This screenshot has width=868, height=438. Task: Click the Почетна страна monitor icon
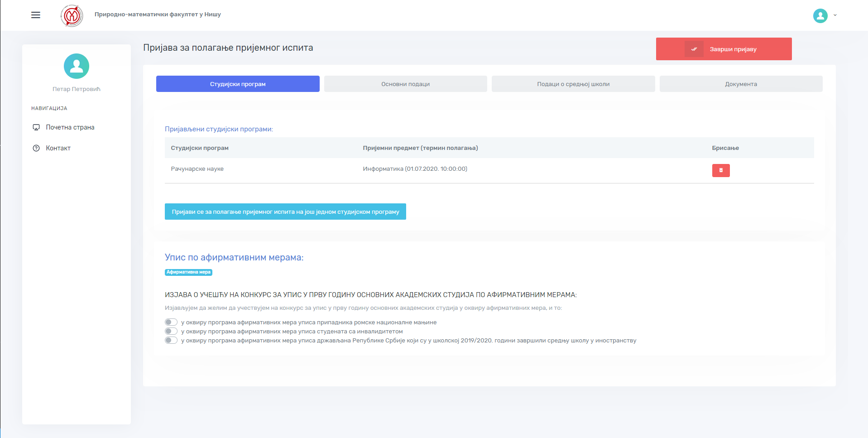[x=36, y=127]
